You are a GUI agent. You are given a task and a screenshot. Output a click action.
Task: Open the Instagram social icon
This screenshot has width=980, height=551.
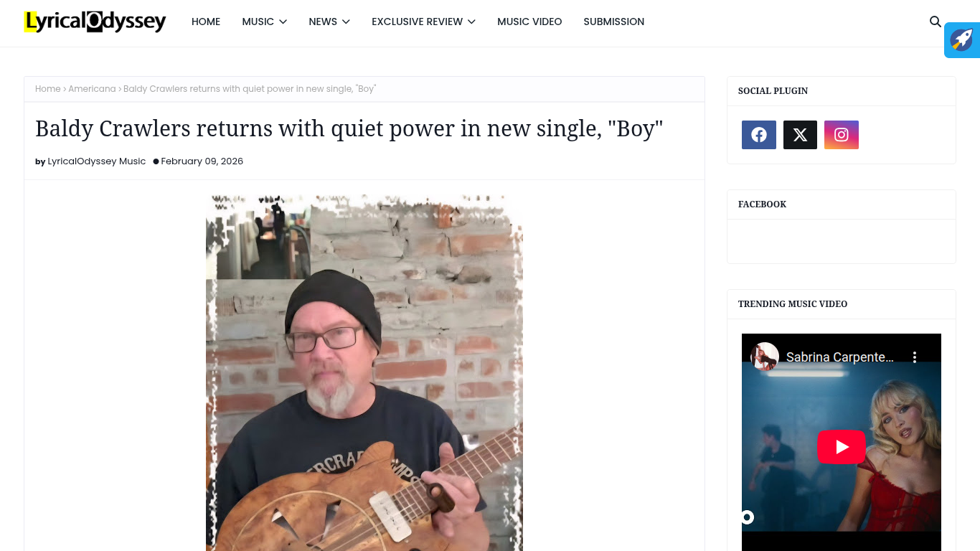pos(842,135)
